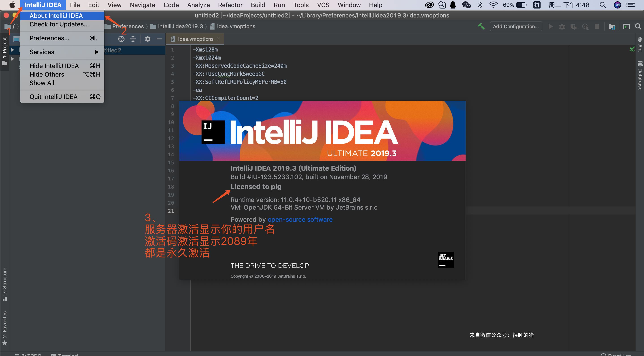This screenshot has width=644, height=356.
Task: Switch to the idea.vmoptions editor tab
Action: pyautogui.click(x=195, y=39)
